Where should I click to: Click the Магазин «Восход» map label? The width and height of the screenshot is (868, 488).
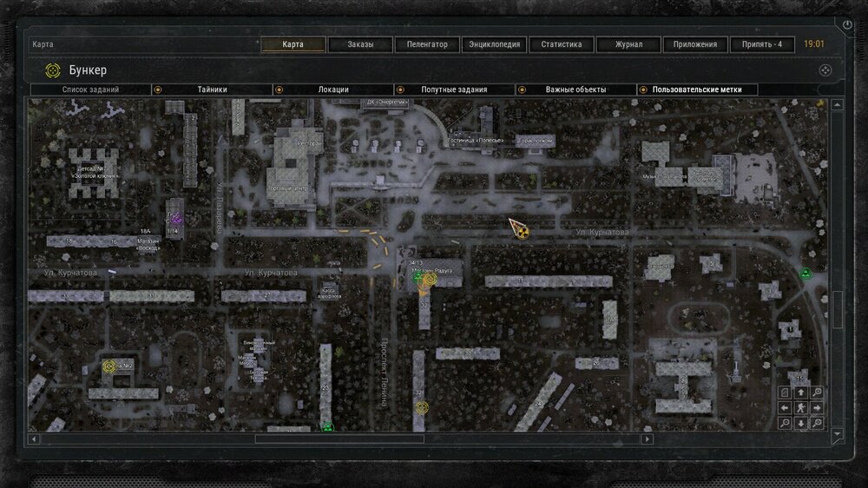click(x=148, y=244)
